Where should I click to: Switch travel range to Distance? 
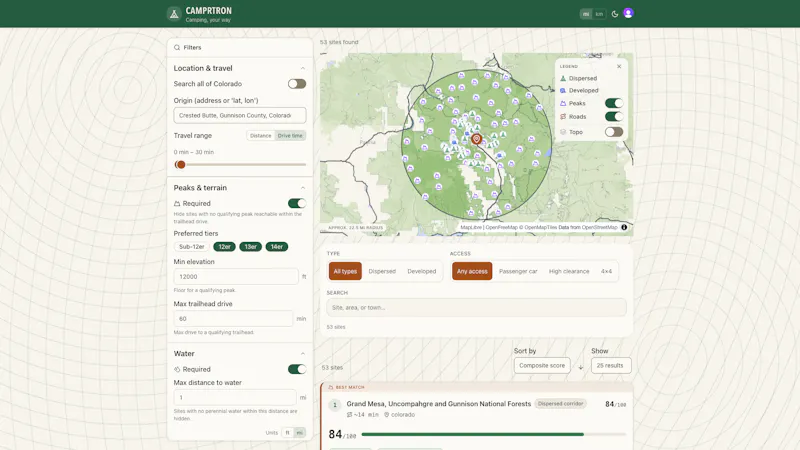point(261,136)
